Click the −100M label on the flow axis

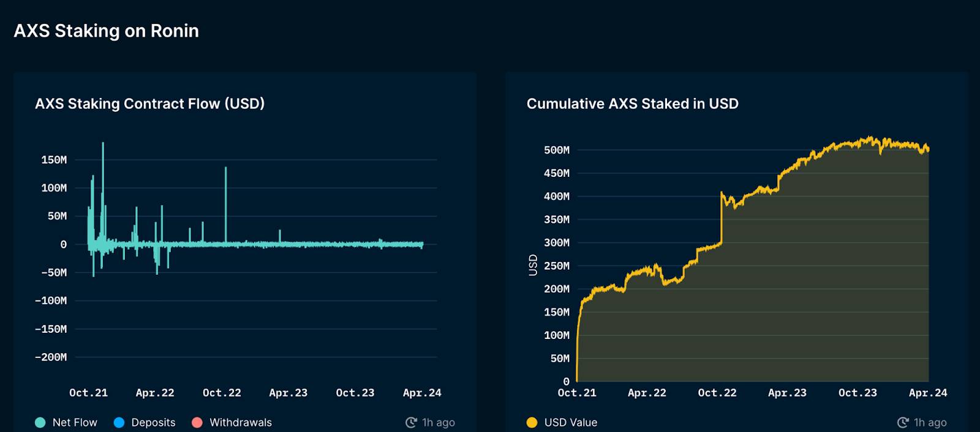click(x=51, y=301)
